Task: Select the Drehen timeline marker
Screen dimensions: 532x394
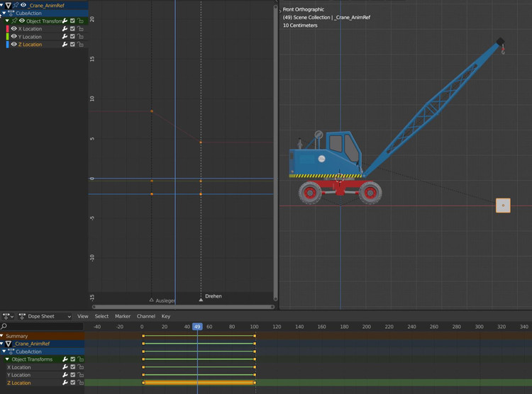Action: 201,300
